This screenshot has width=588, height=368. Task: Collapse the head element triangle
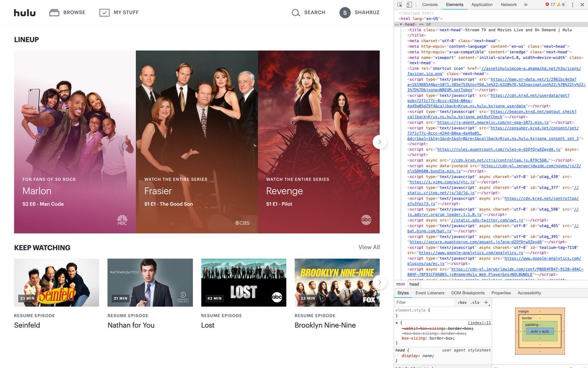401,24
